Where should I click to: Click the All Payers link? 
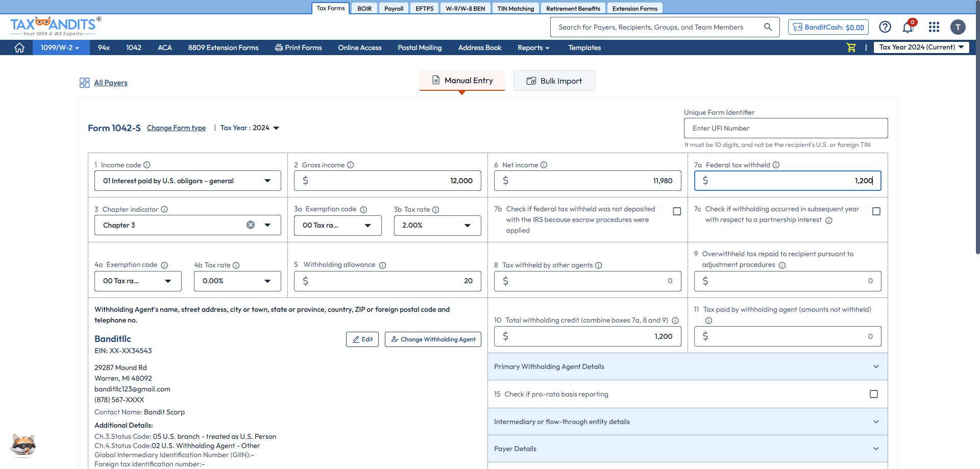110,83
